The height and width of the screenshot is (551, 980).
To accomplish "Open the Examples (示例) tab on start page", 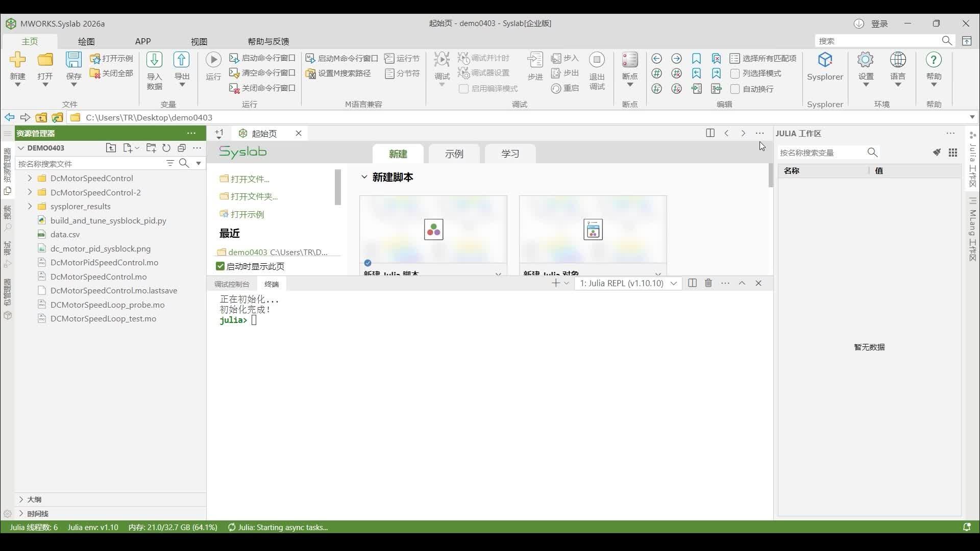I will pyautogui.click(x=454, y=154).
